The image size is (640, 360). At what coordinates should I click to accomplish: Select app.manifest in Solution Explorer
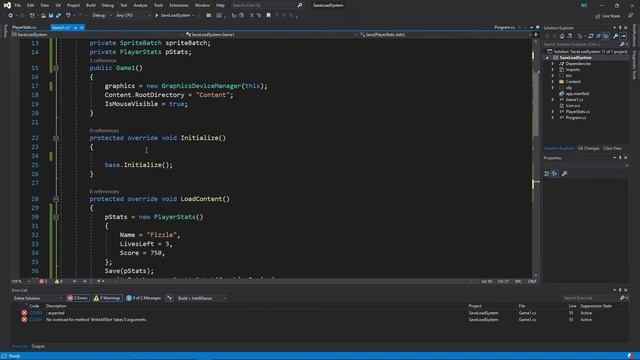(x=577, y=93)
